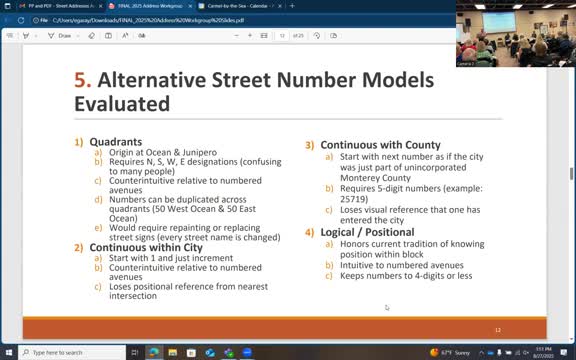Open File Explorer from the taskbar

click(173, 353)
